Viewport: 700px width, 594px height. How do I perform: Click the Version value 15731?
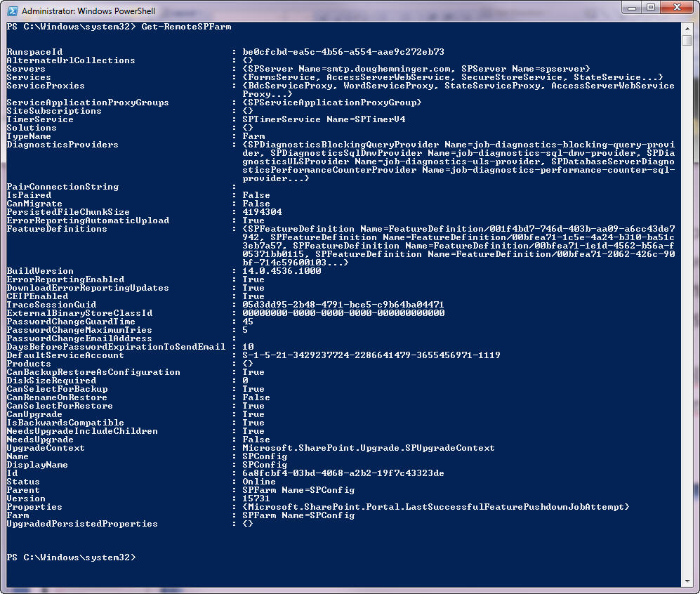(x=256, y=499)
